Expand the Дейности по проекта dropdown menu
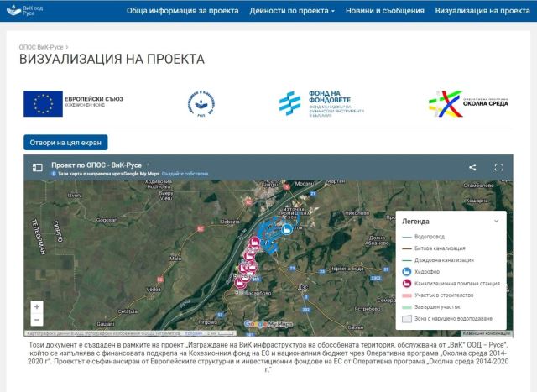537x392 pixels. click(x=292, y=11)
